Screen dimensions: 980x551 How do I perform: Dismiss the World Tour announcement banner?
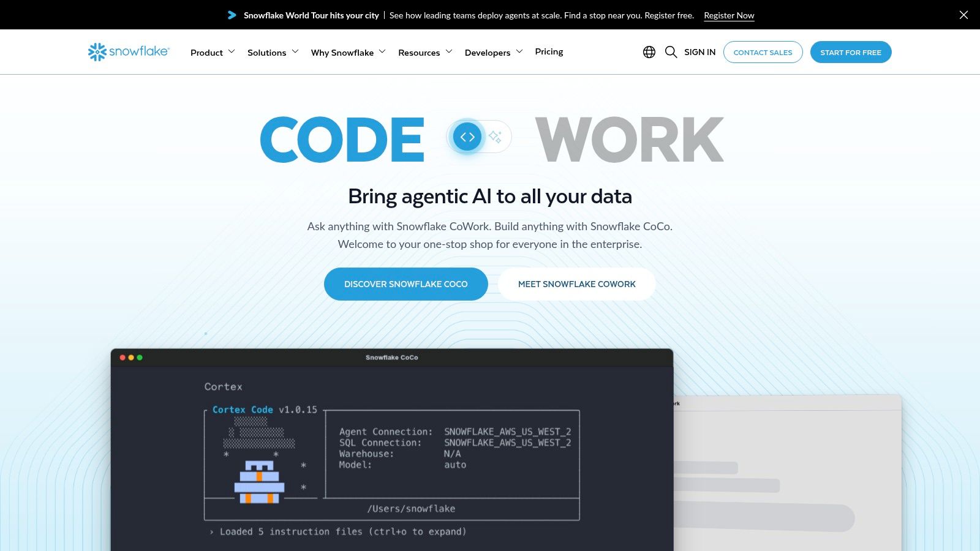click(x=963, y=15)
